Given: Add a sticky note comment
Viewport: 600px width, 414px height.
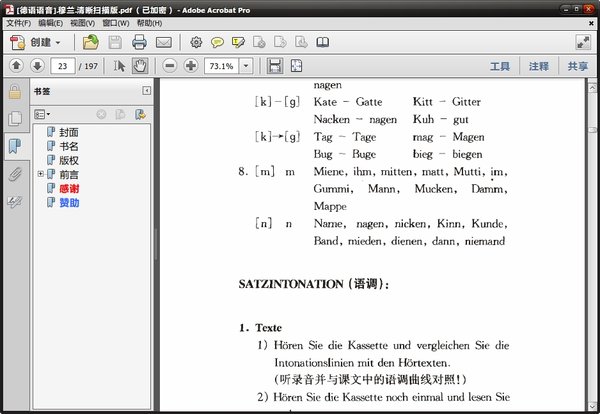Looking at the screenshot, I should [216, 42].
